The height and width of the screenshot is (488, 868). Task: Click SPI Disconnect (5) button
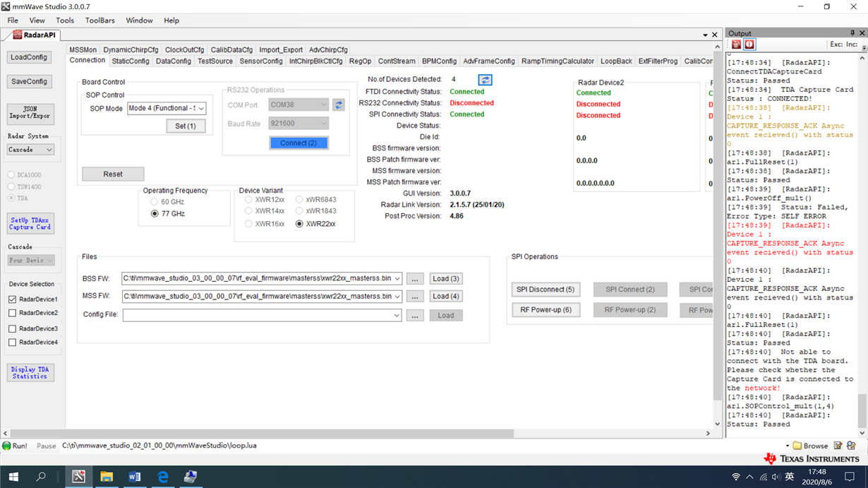[x=545, y=290]
